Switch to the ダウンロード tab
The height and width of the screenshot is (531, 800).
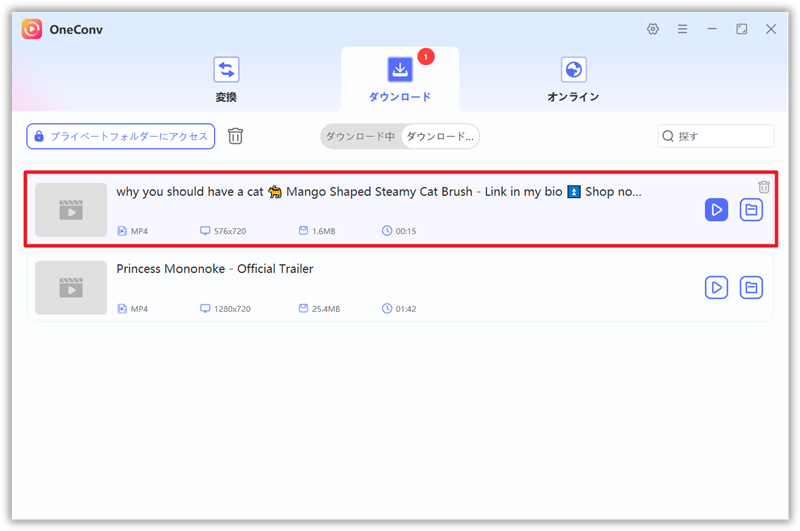pyautogui.click(x=399, y=80)
